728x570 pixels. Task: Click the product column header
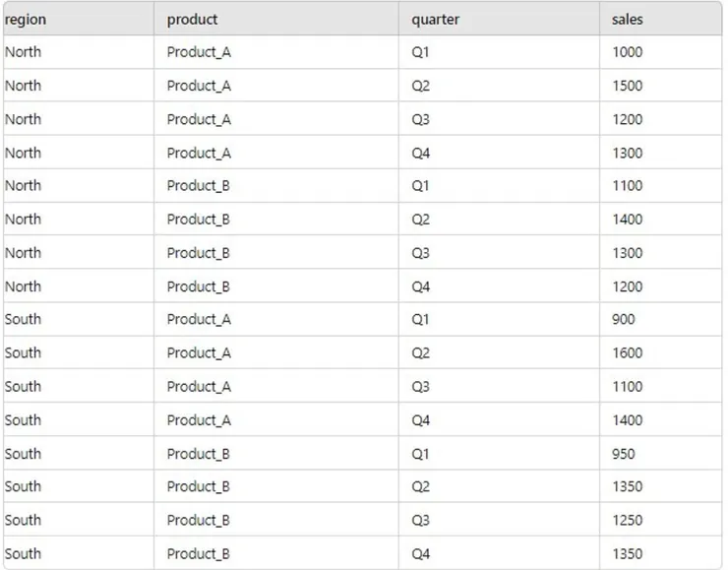click(193, 19)
